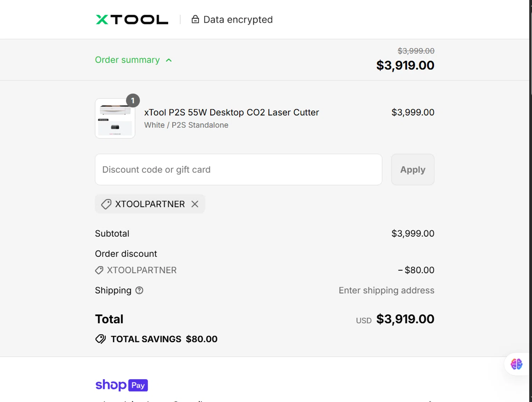Open the Shipping help question mark icon
This screenshot has height=402, width=532.
[x=139, y=290]
